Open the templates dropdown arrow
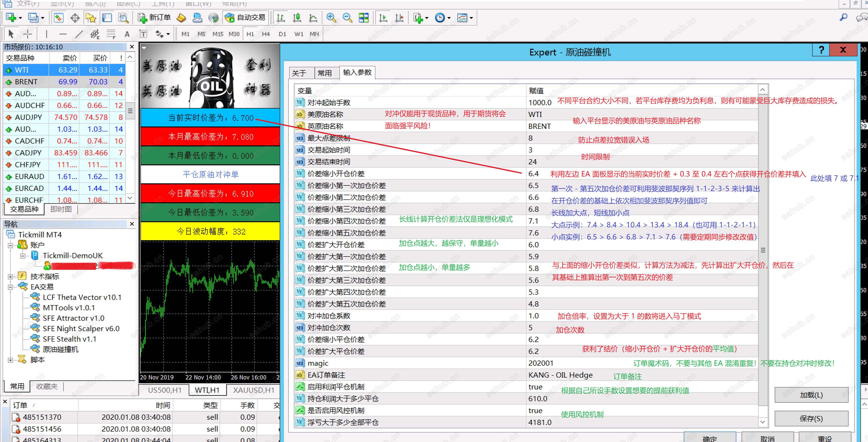 (x=471, y=18)
